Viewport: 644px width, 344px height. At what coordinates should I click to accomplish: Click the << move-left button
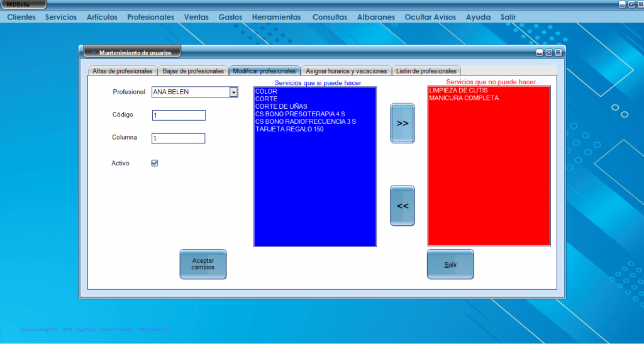tap(402, 206)
